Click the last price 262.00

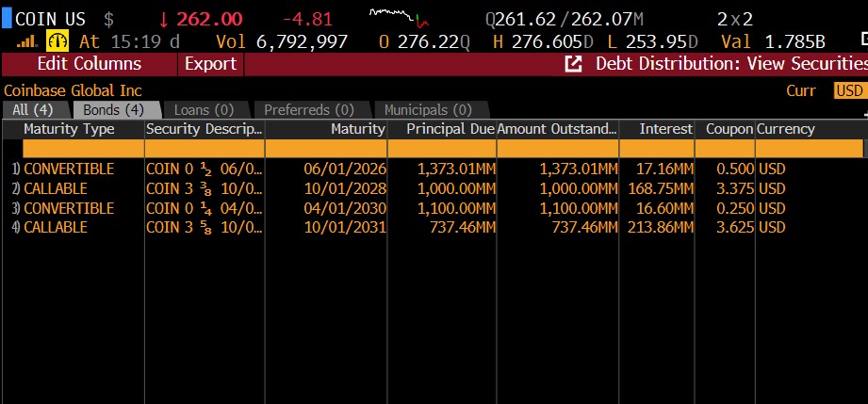tap(209, 20)
